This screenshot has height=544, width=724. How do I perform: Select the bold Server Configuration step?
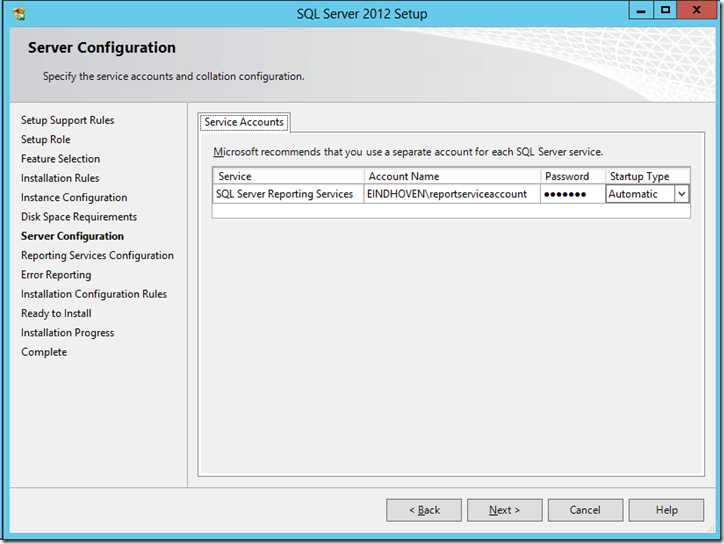[72, 236]
